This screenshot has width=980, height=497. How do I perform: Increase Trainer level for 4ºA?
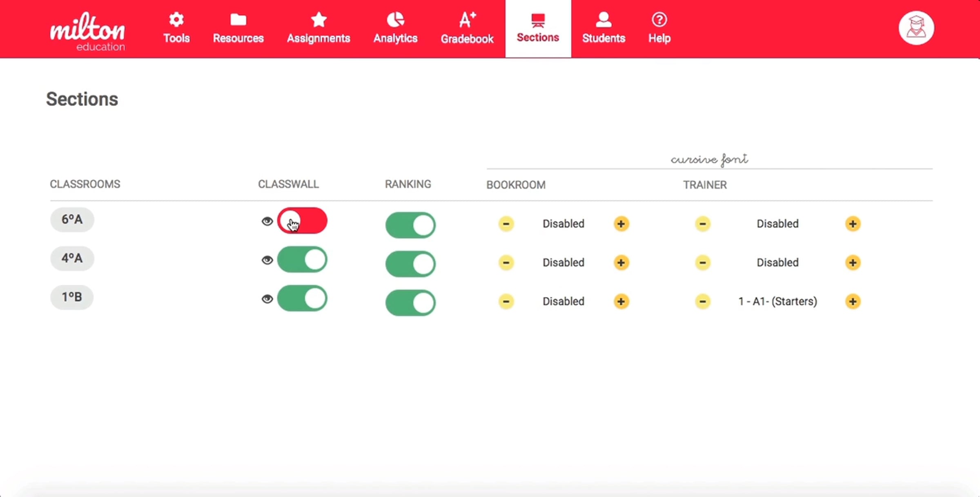click(x=852, y=262)
